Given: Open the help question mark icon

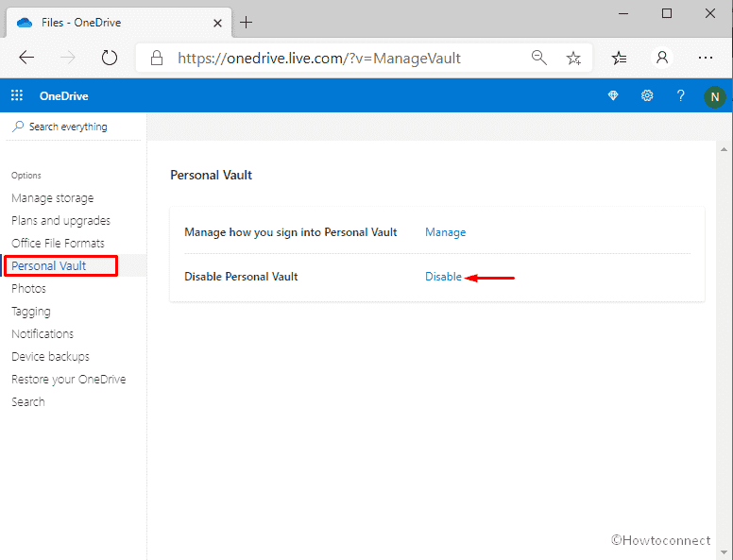Looking at the screenshot, I should pyautogui.click(x=681, y=95).
